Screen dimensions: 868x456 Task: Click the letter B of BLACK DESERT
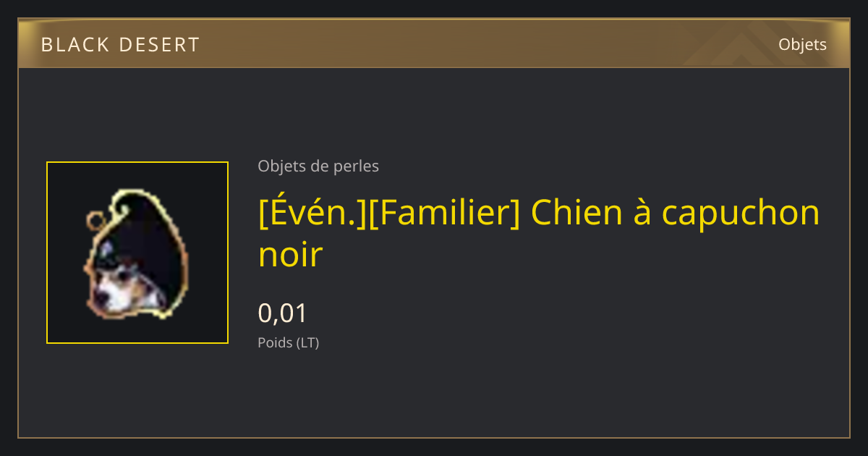click(x=46, y=45)
